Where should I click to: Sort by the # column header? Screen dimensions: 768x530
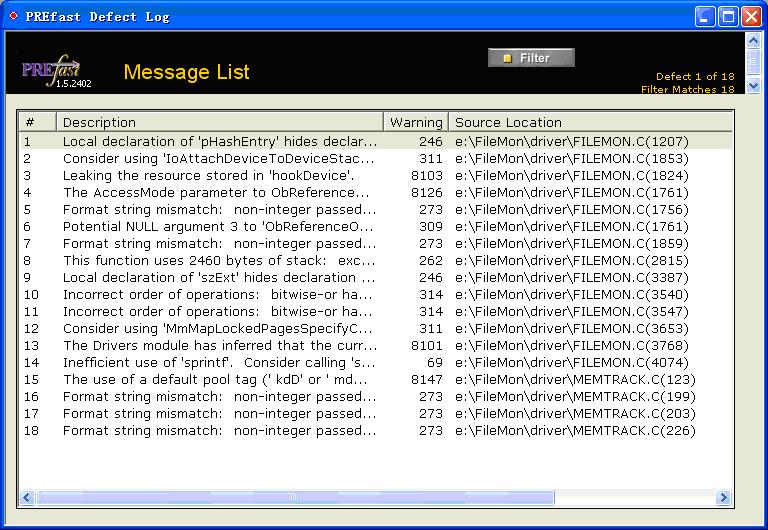click(x=38, y=122)
